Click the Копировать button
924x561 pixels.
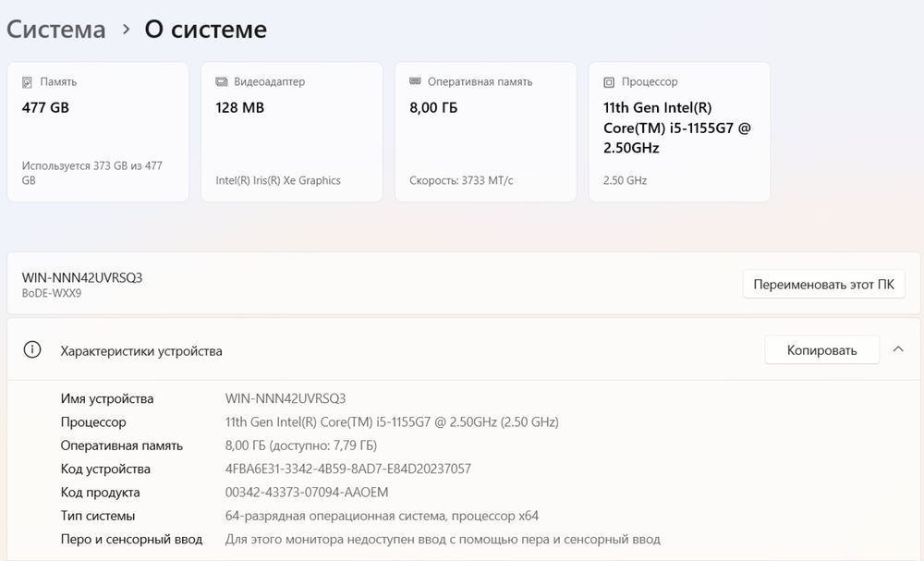tap(822, 350)
